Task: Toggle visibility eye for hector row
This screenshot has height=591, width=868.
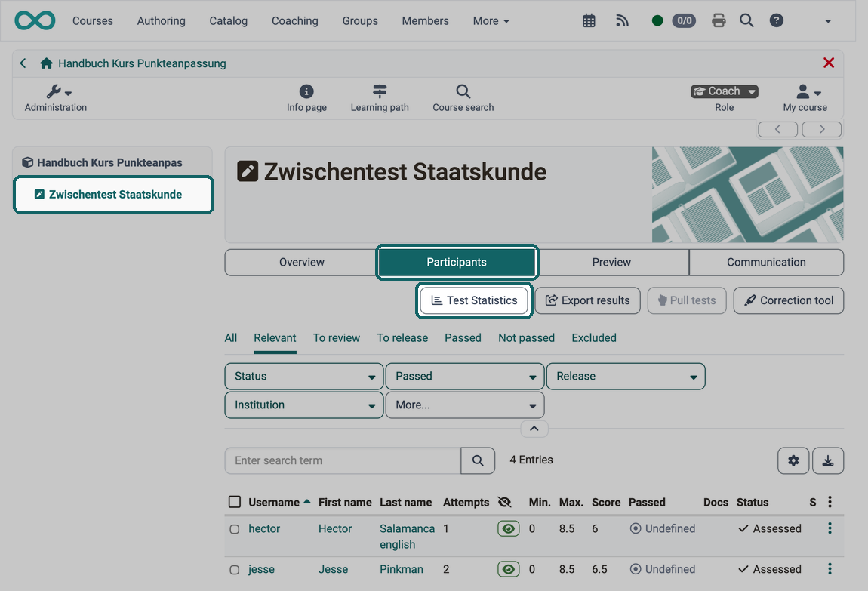Action: [x=509, y=528]
